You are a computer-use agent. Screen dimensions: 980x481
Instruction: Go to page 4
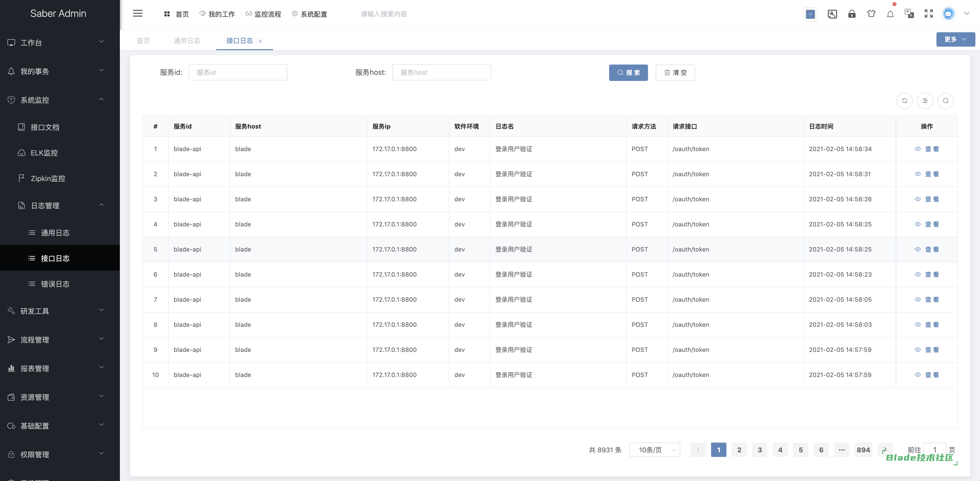(780, 450)
